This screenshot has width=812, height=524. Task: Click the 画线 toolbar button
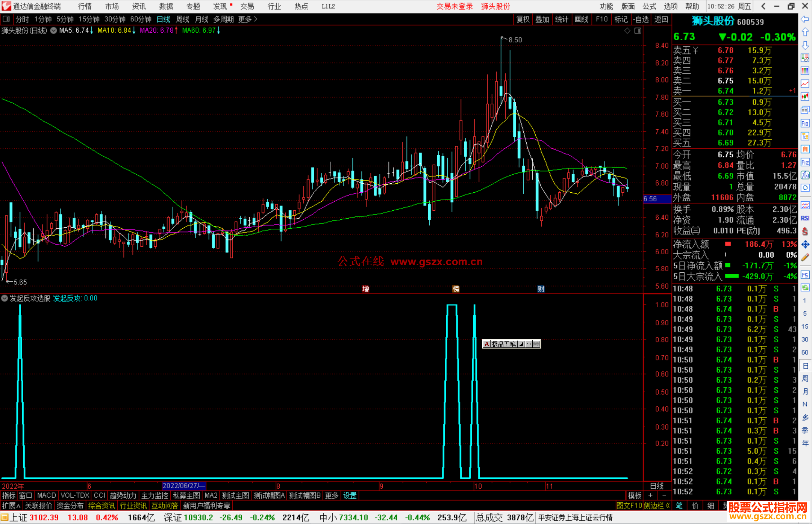pyautogui.click(x=582, y=19)
